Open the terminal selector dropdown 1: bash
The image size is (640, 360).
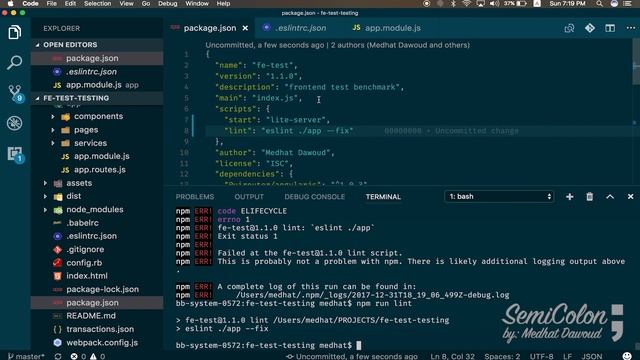click(499, 197)
